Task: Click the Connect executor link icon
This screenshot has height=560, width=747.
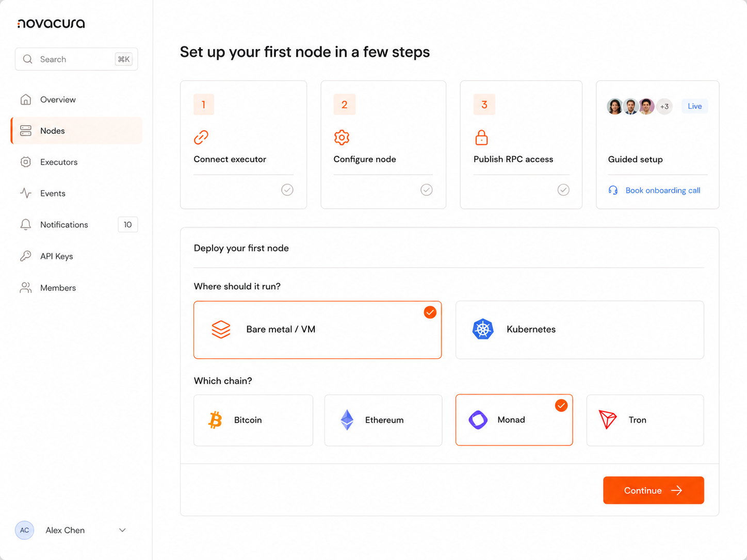Action: [x=201, y=137]
